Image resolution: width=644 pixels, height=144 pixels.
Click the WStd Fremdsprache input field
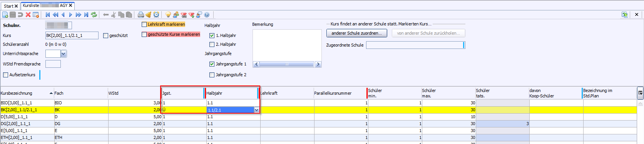[x=53, y=64]
